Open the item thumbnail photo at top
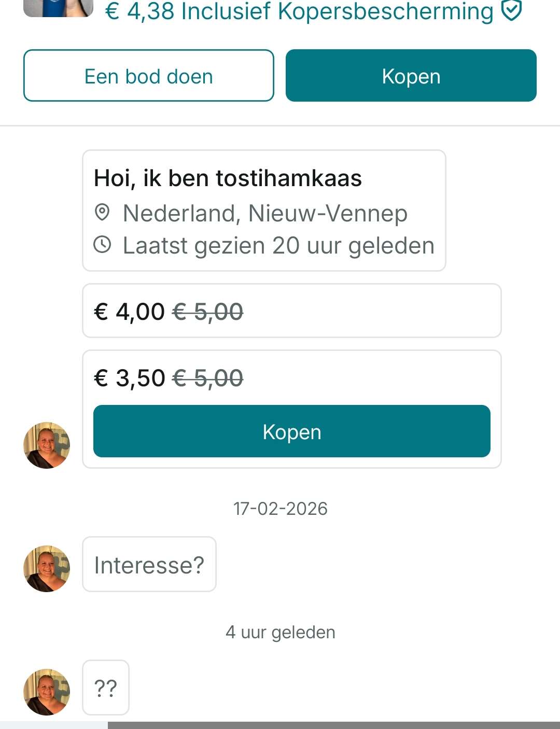 click(58, 8)
